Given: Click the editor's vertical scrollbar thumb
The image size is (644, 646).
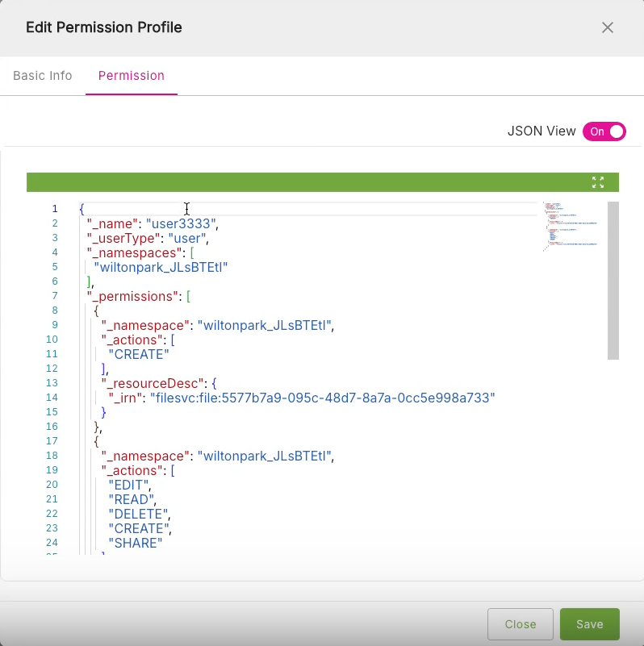Looking at the screenshot, I should (x=613, y=280).
